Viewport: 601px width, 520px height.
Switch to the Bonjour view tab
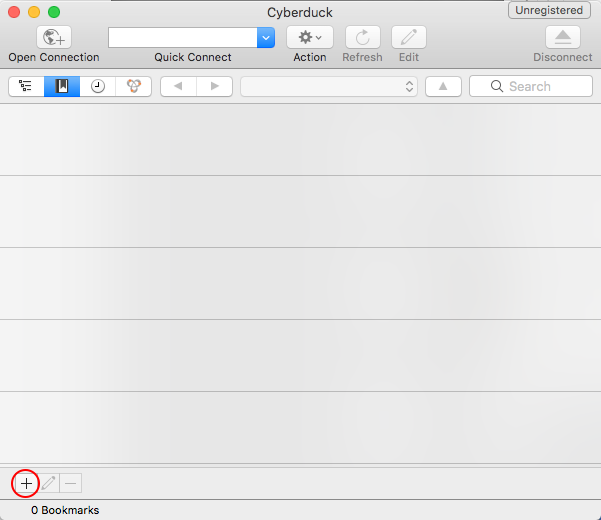point(133,86)
